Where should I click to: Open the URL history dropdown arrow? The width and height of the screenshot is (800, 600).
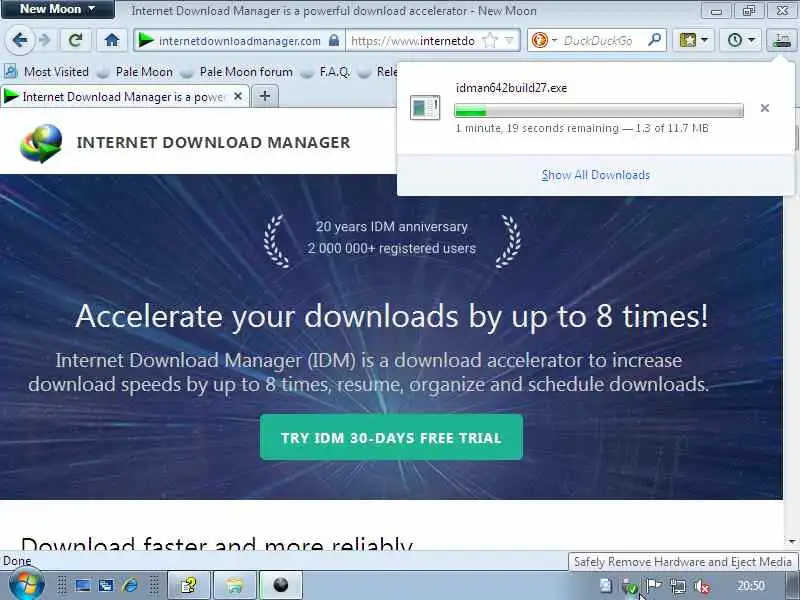[x=509, y=40]
